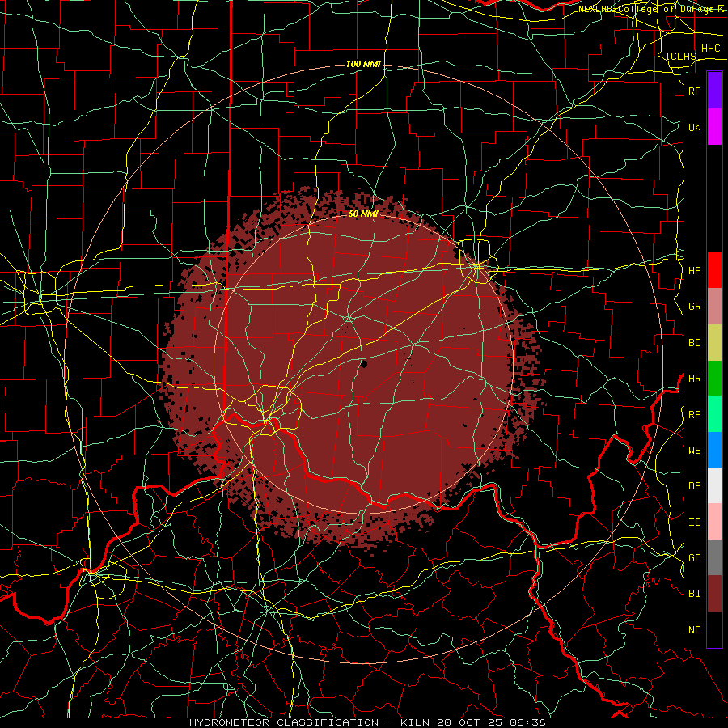Pick the dark green HR legend swatch
The width and height of the screenshot is (728, 728).
click(714, 379)
